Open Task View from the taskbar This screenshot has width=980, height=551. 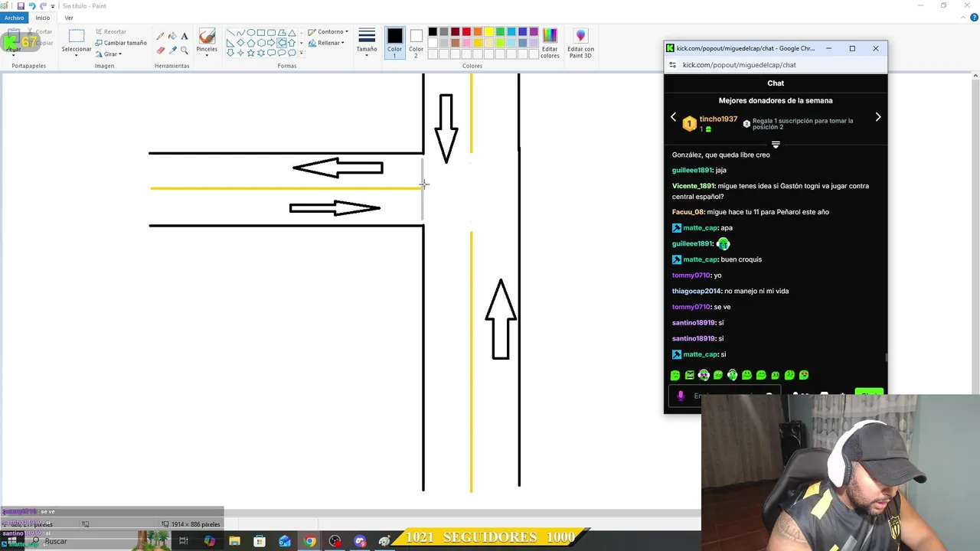(184, 541)
